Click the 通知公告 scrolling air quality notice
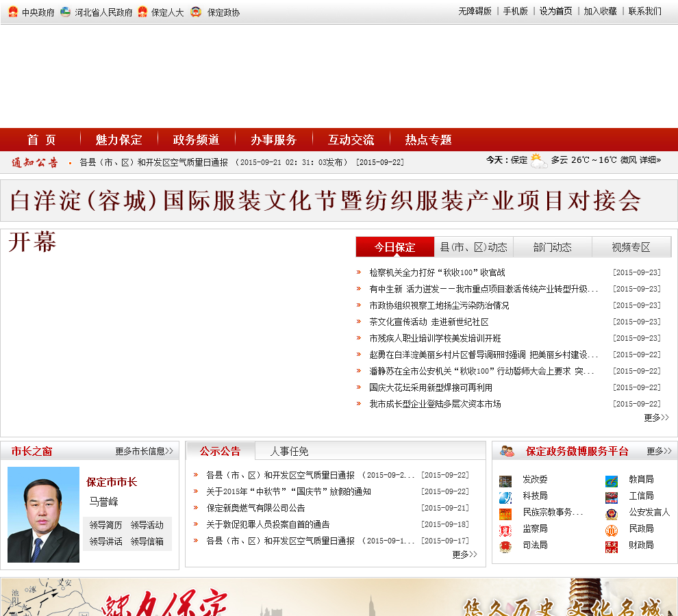This screenshot has height=616, width=678. pos(242,162)
